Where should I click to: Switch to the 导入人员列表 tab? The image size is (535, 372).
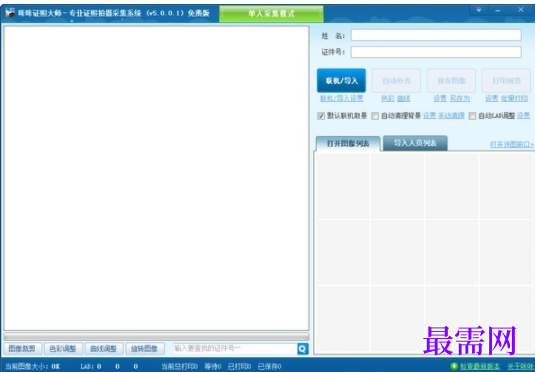coord(415,143)
